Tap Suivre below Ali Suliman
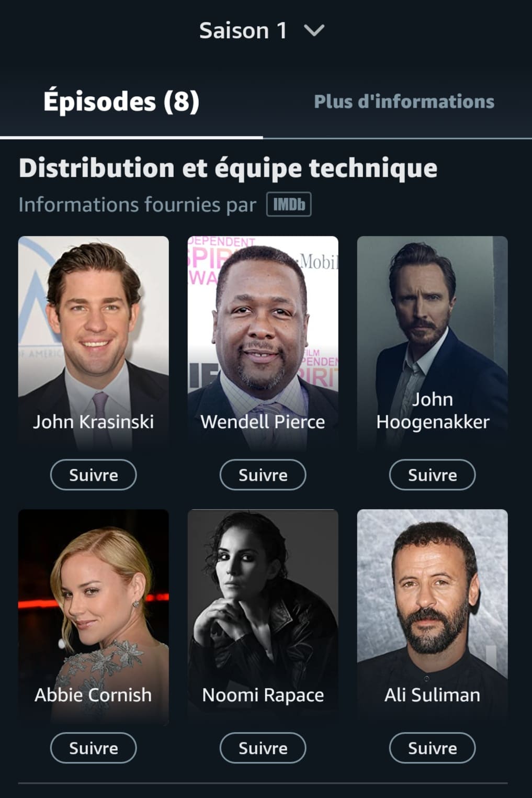This screenshot has height=798, width=532. pyautogui.click(x=433, y=748)
